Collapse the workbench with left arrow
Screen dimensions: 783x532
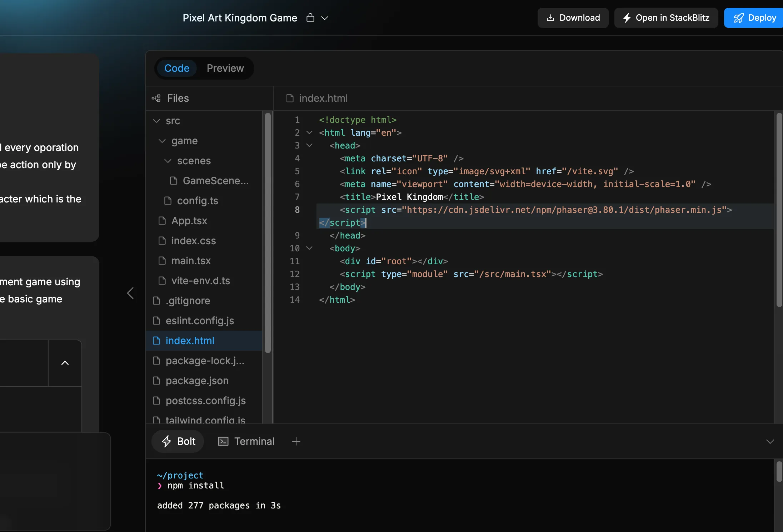130,293
